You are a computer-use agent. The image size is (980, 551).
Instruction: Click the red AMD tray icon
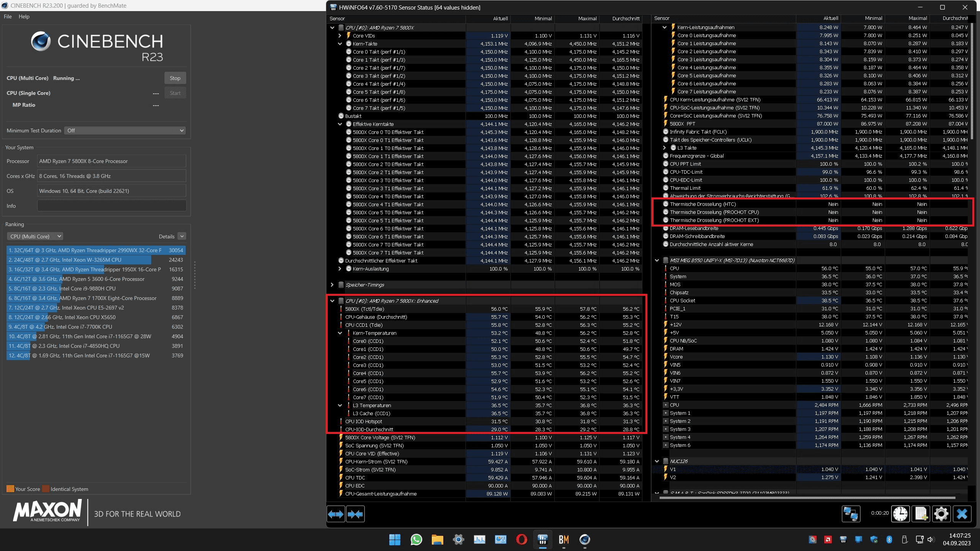pos(828,540)
